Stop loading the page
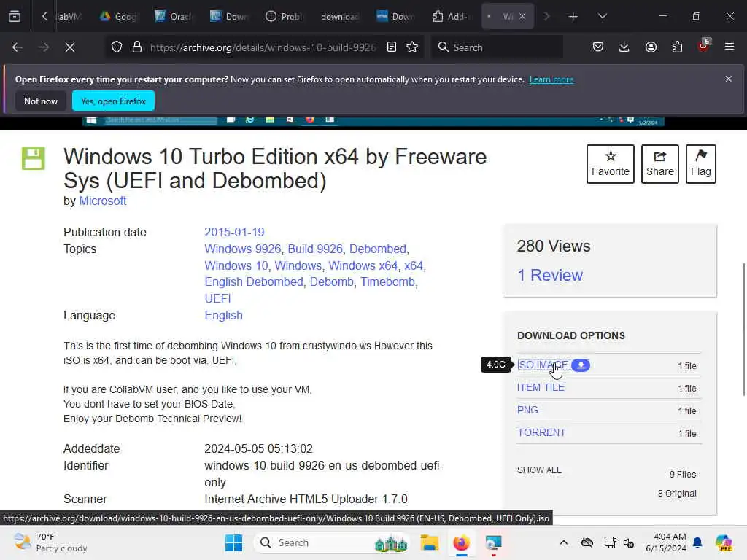 [x=70, y=47]
